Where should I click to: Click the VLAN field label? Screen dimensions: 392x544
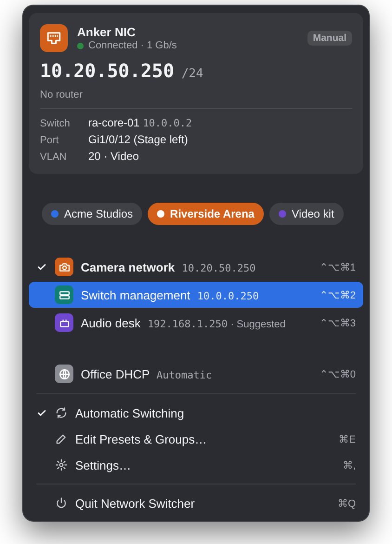[53, 157]
